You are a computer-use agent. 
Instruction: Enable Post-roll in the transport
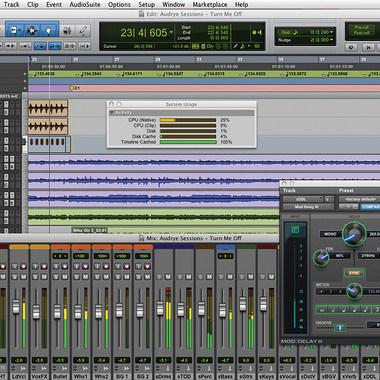(361, 33)
